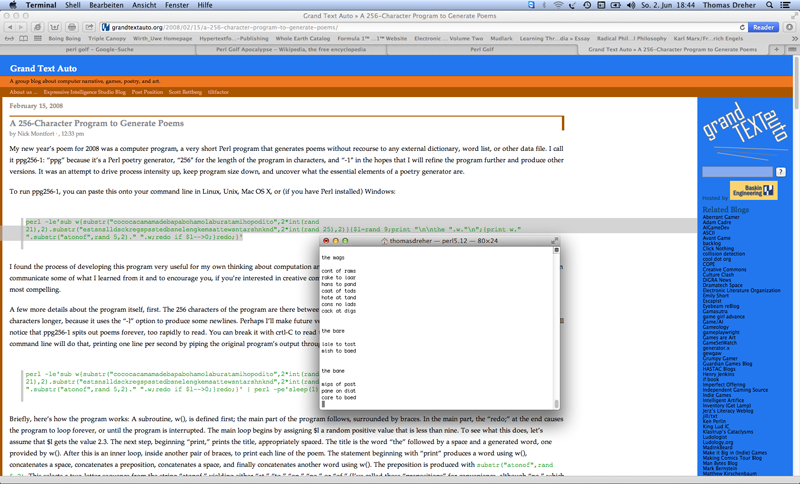Show all tabs button next to plus
800x484 pixels.
click(x=792, y=49)
